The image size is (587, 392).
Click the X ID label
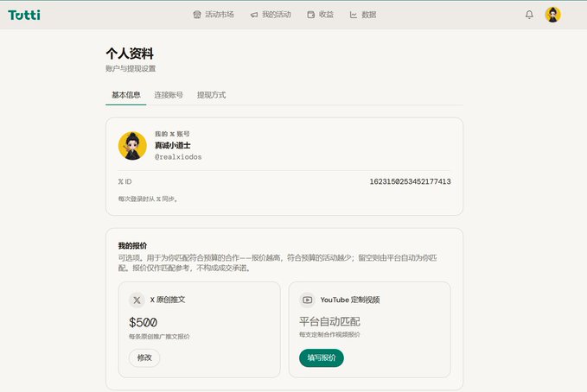[x=125, y=182]
